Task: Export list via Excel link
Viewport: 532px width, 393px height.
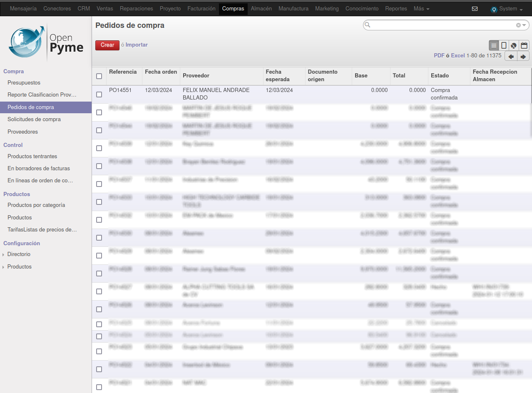Action: click(458, 55)
